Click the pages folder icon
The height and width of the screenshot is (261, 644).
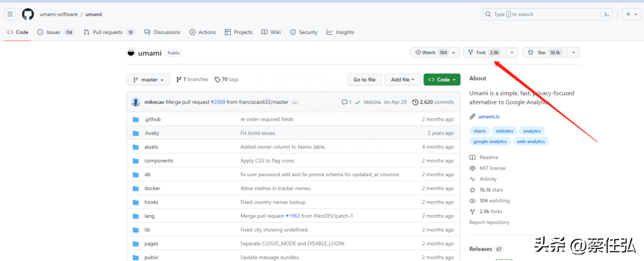coord(136,244)
